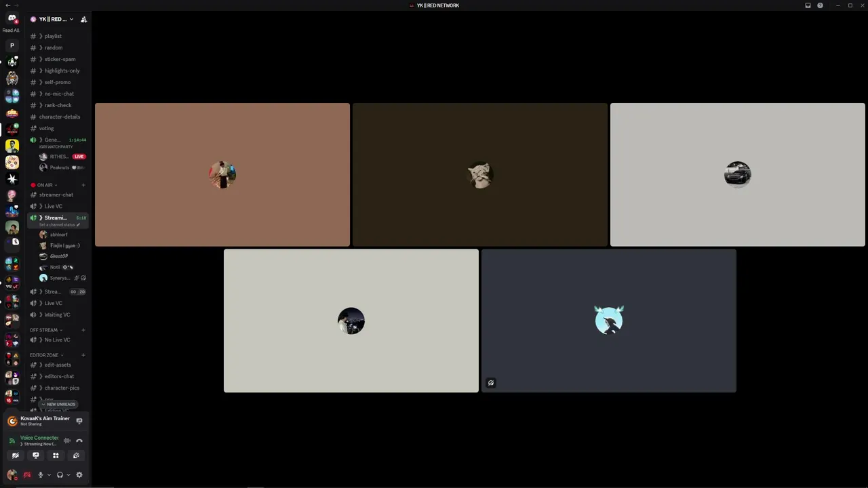868x488 pixels.
Task: Toggle the microphone mute button
Action: [40, 474]
